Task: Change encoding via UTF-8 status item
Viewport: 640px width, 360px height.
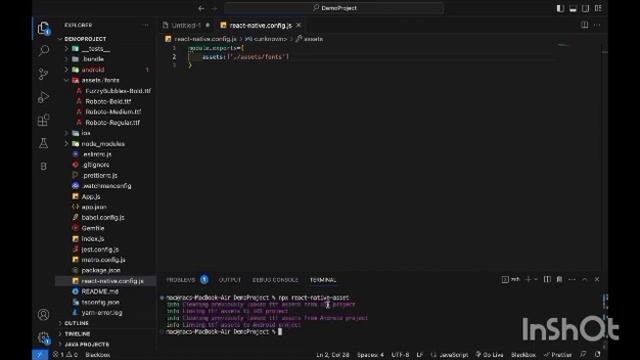Action: click(x=400, y=355)
